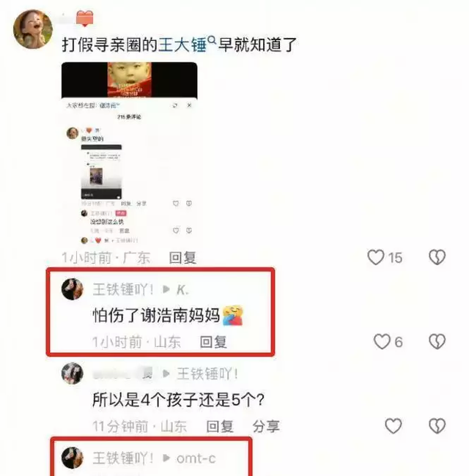Screen dimensions: 469x476
Task: Open the first 王铁锤吖 avatar
Action: (x=73, y=289)
